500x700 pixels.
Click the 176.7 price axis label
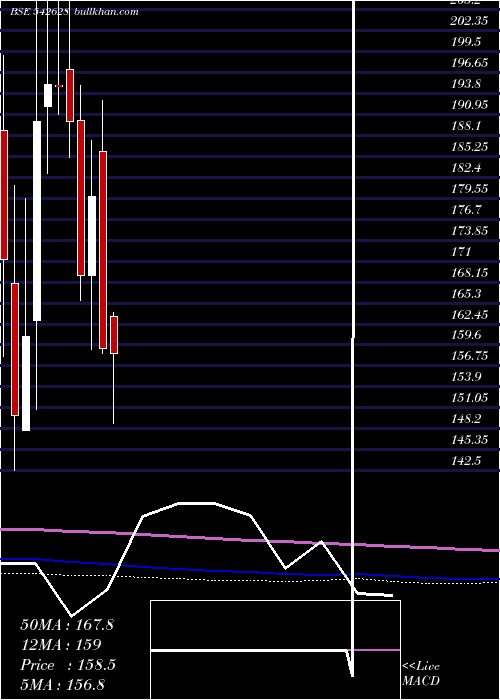pyautogui.click(x=466, y=210)
